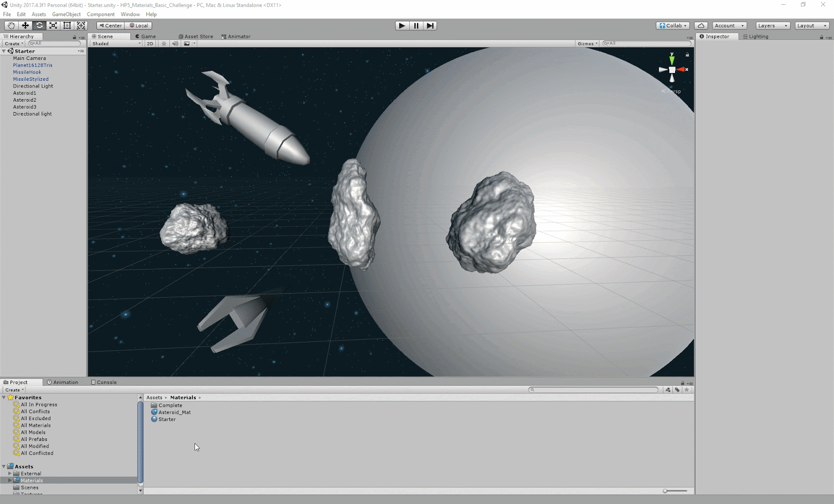Screen dimensions: 834x504
Task: Toggle scene audio speaker icon
Action: [x=175, y=44]
